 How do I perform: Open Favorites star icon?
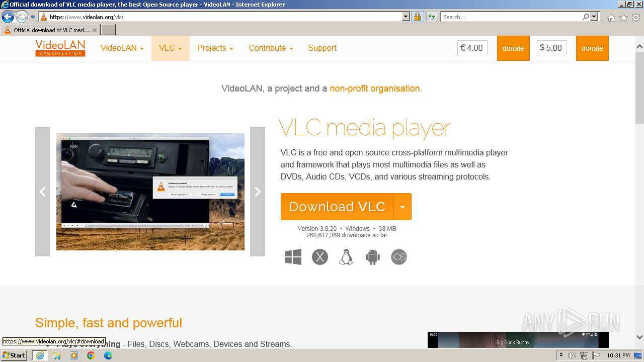point(623,18)
